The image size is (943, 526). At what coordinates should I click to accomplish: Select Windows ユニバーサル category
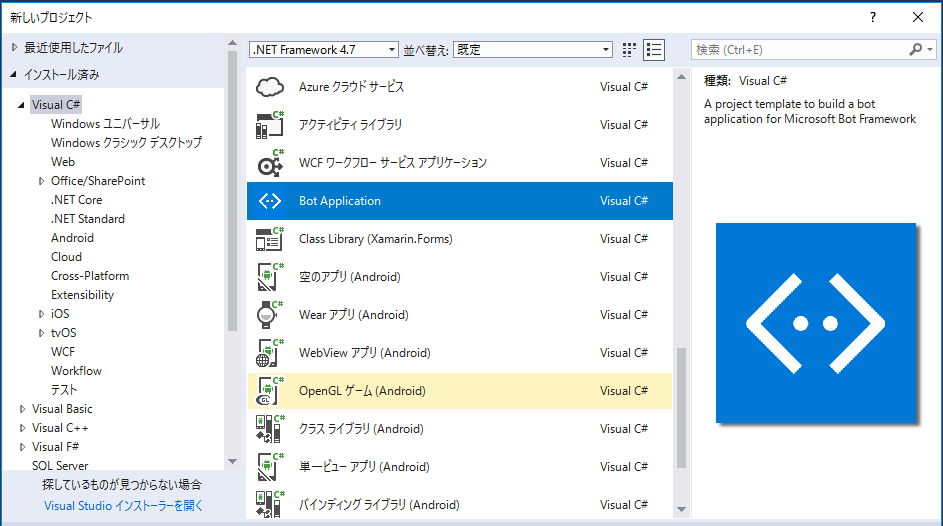click(x=105, y=124)
